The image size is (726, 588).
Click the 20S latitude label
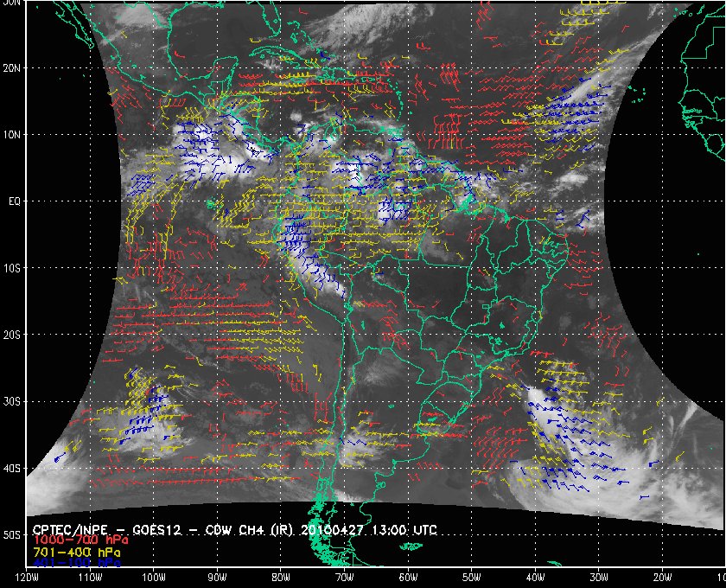pos(12,335)
